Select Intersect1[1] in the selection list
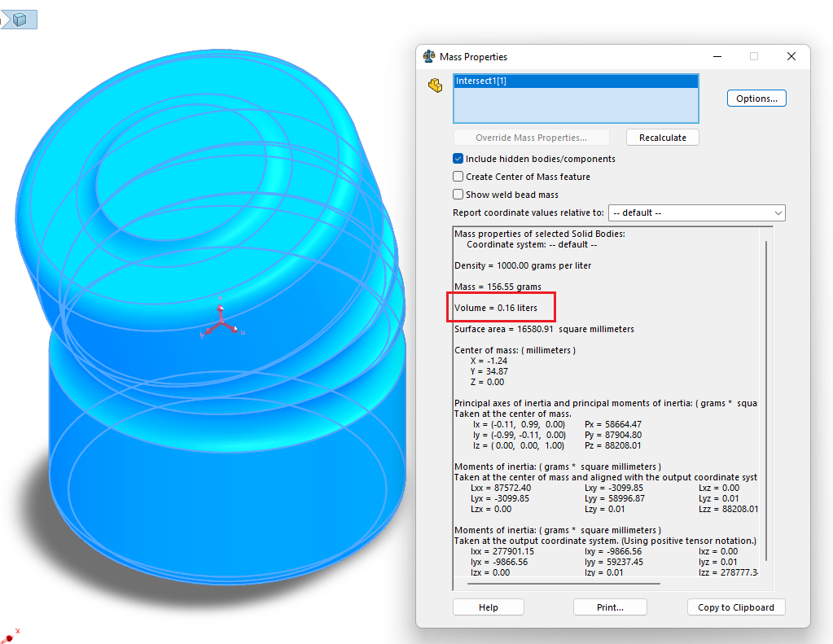Image resolution: width=833 pixels, height=644 pixels. [481, 81]
